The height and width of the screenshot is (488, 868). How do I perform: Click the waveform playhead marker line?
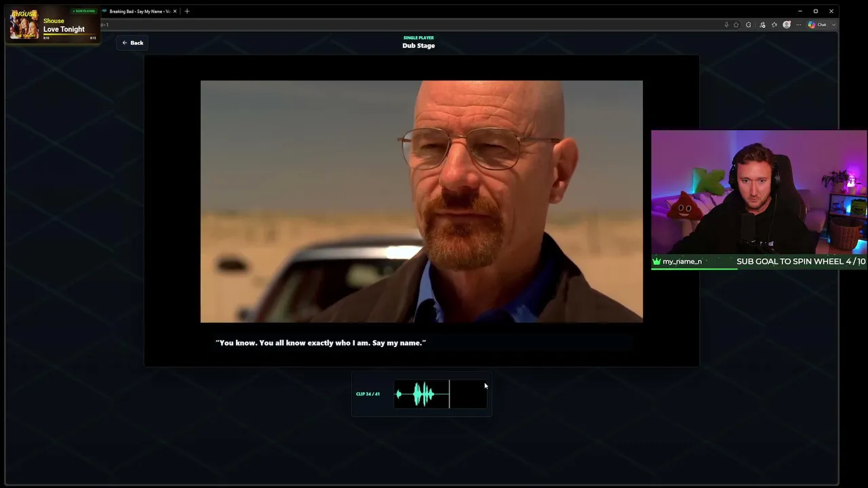click(x=449, y=394)
